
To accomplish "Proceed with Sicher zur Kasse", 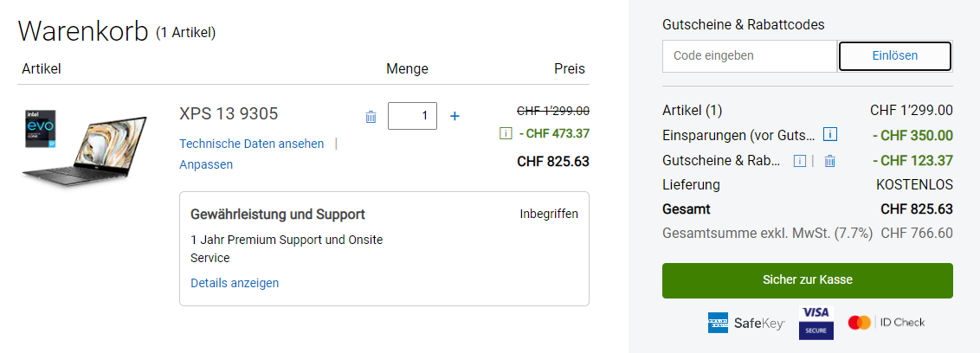I will [807, 280].
